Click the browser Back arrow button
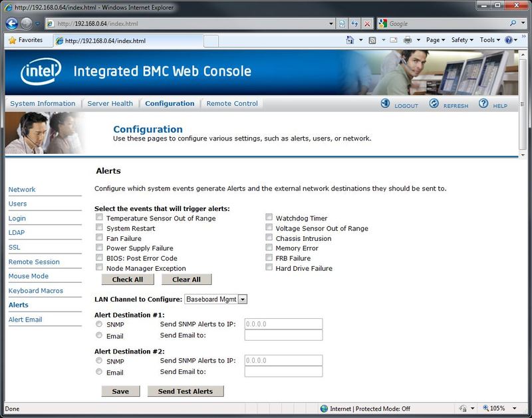 [11, 23]
